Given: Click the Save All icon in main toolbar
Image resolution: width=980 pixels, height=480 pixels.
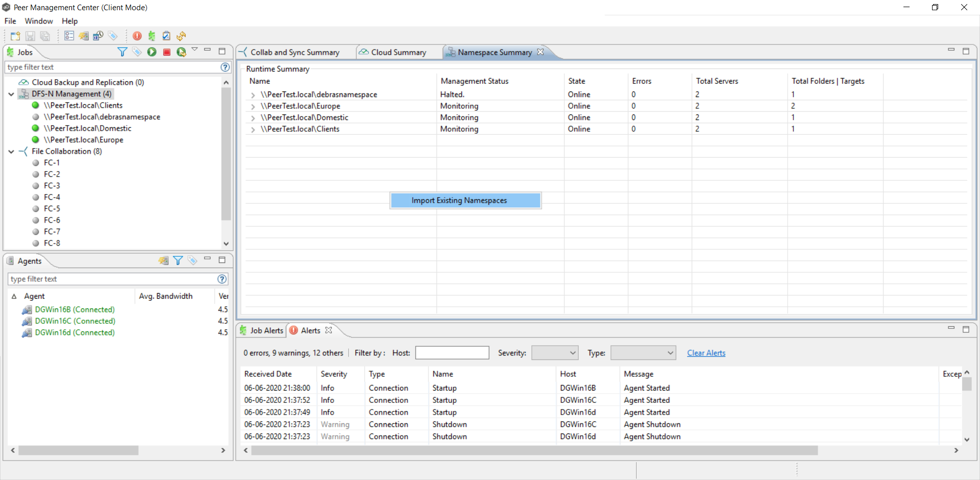Looking at the screenshot, I should point(45,36).
